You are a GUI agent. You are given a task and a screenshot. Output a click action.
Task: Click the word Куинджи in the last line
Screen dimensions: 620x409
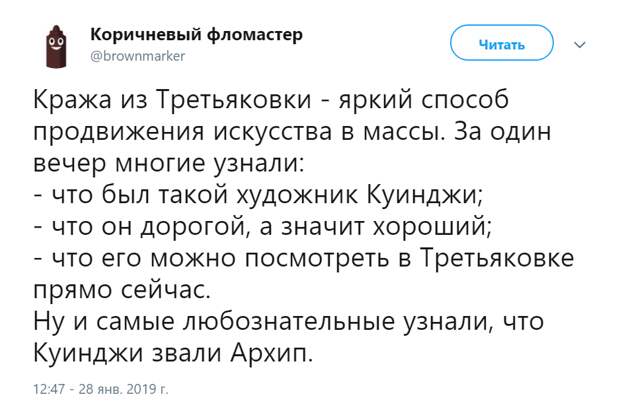[89, 353]
